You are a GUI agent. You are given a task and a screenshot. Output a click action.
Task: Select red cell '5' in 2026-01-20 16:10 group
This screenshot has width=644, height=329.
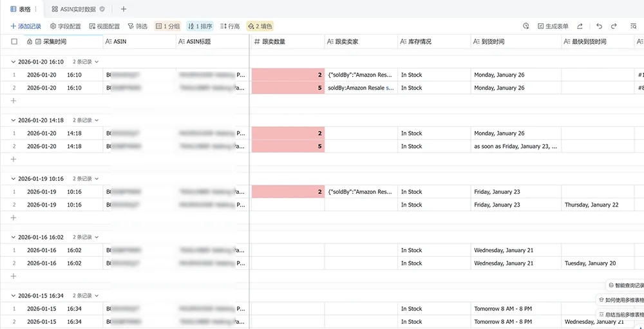pyautogui.click(x=288, y=88)
